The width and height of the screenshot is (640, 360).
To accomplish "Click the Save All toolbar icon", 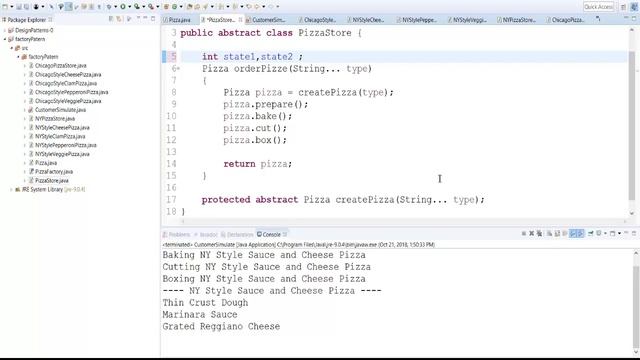I will tap(26, 7).
